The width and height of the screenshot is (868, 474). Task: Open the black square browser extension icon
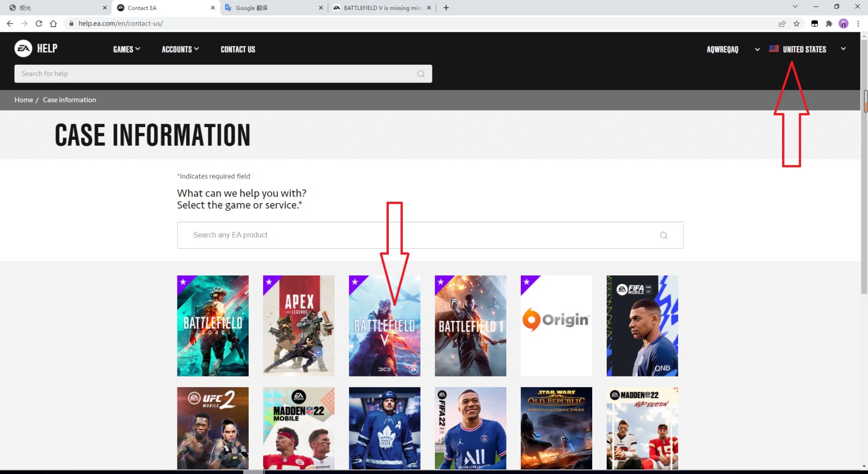815,24
